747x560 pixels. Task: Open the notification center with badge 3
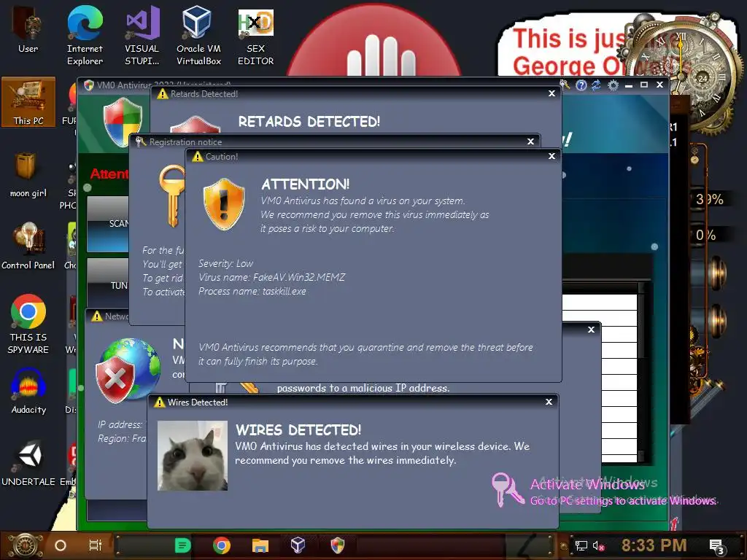click(717, 546)
